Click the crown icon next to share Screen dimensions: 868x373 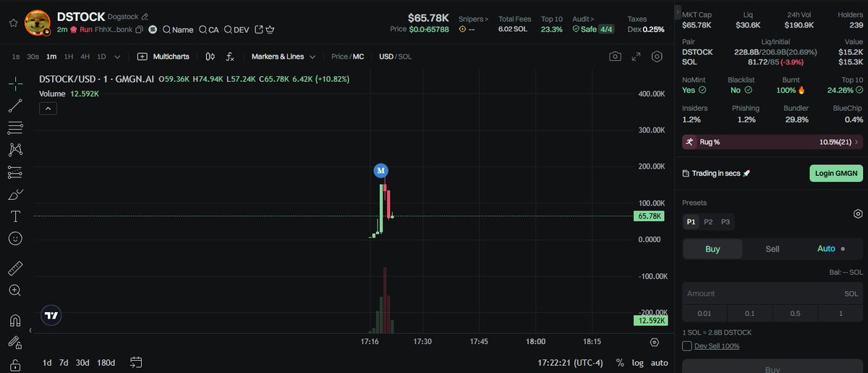pos(271,30)
